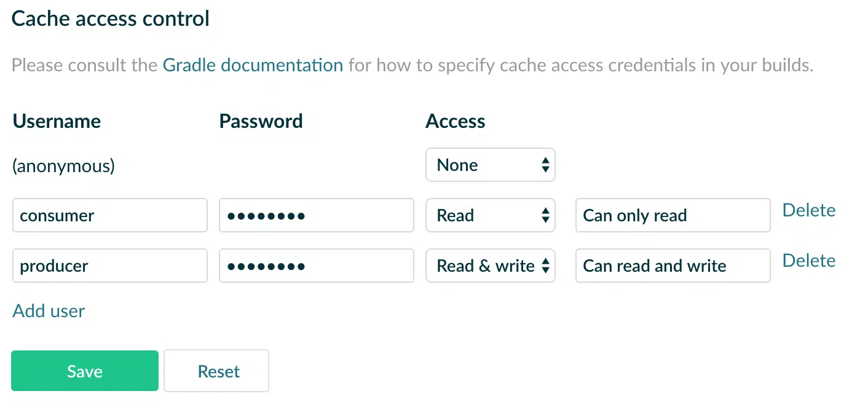Delete the consumer user
The width and height of the screenshot is (868, 407).
pos(809,210)
